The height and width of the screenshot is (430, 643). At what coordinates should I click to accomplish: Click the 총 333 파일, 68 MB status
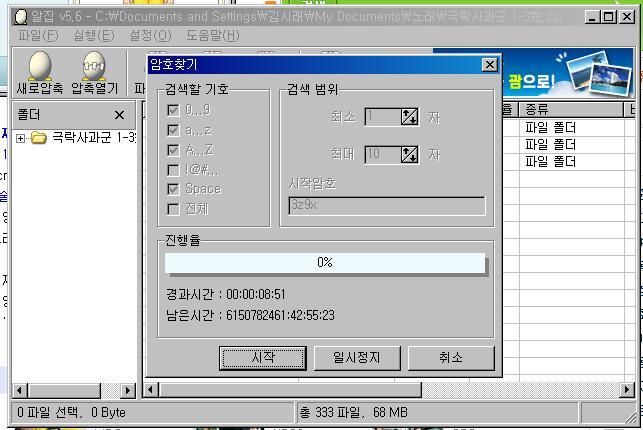tap(353, 412)
